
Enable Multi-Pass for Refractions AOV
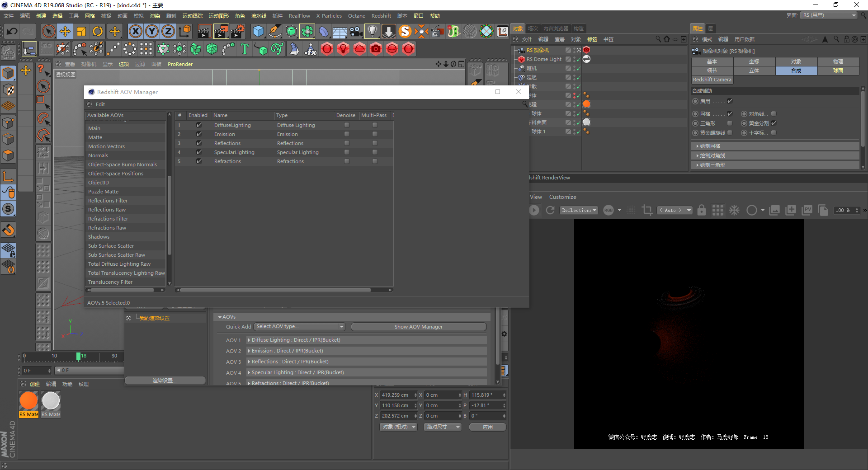[x=375, y=161]
